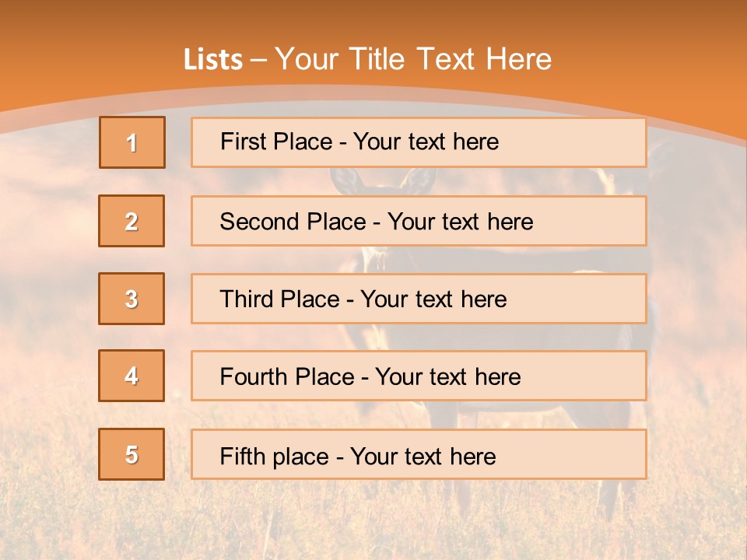Click the bold word "Lists" in title
The image size is (747, 560).
[x=212, y=60]
